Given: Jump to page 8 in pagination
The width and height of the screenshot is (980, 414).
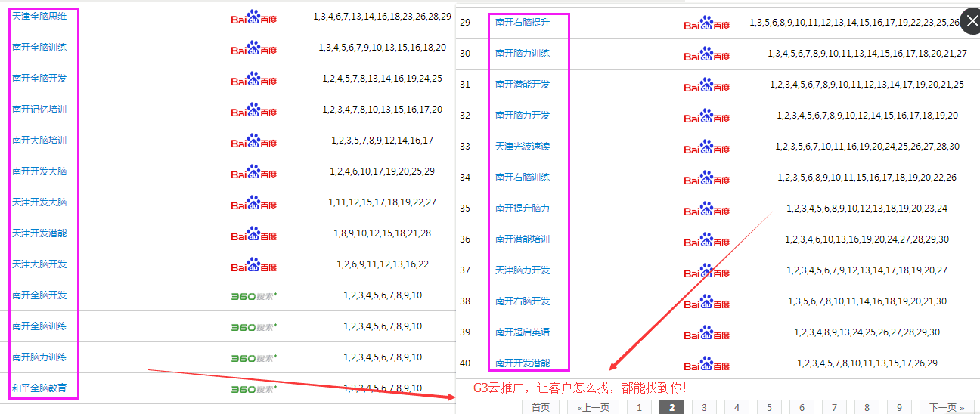Looking at the screenshot, I should pos(867,407).
